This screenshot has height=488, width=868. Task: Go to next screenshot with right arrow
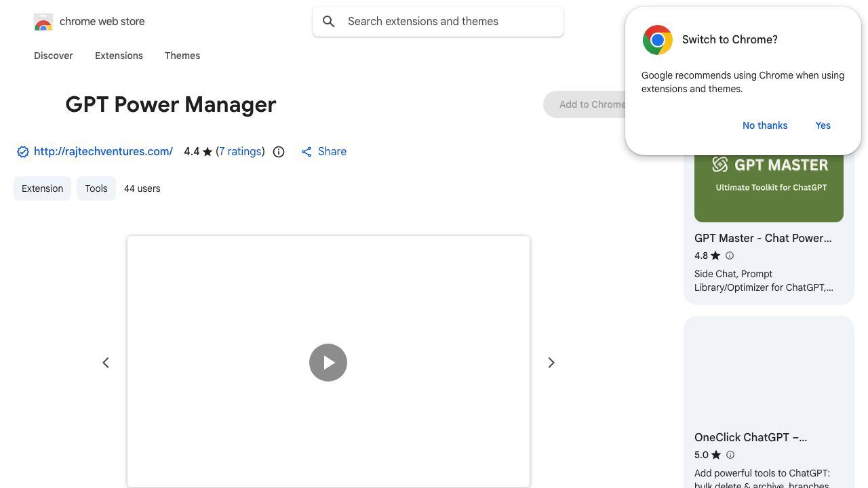[x=551, y=363]
